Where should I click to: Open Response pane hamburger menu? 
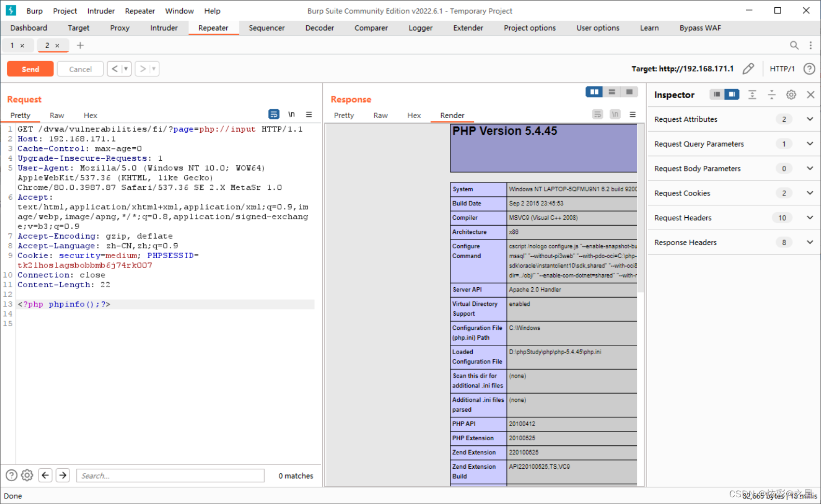(633, 114)
